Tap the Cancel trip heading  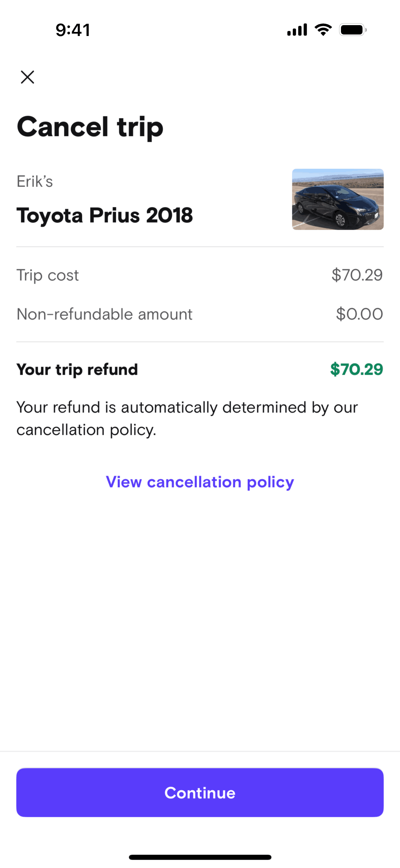pyautogui.click(x=90, y=127)
